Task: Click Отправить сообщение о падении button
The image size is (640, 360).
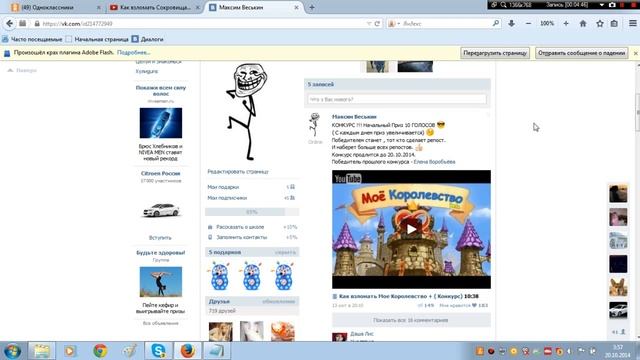Action: (581, 53)
